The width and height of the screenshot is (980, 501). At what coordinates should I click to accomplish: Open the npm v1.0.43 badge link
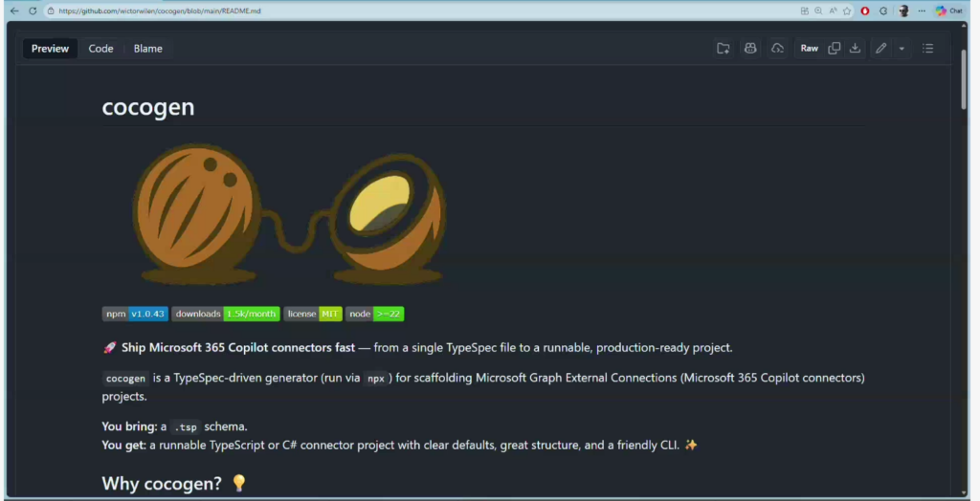point(135,314)
